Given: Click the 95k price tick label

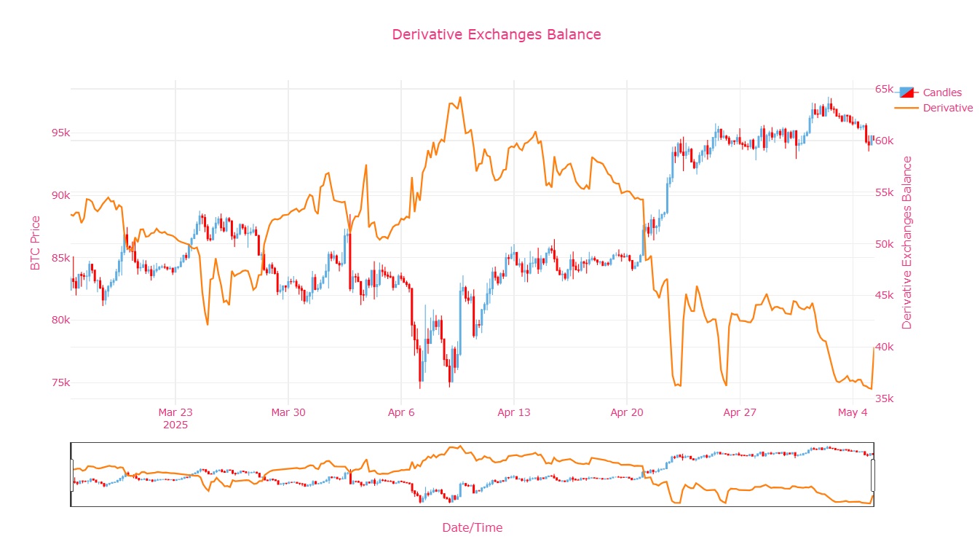Looking at the screenshot, I should (60, 133).
